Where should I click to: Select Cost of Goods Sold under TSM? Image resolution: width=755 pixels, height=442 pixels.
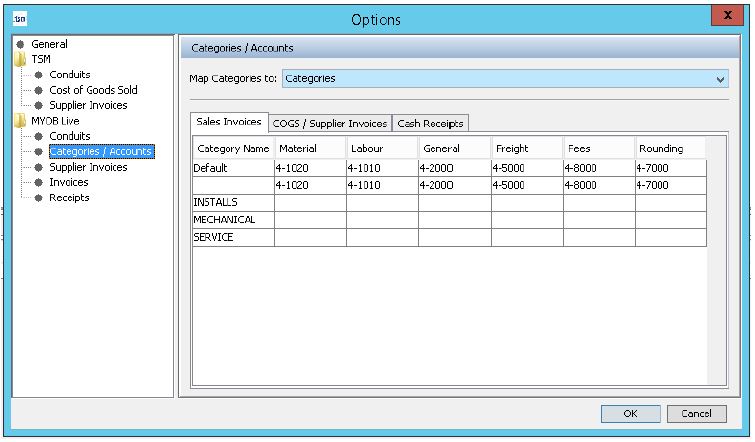click(x=93, y=90)
